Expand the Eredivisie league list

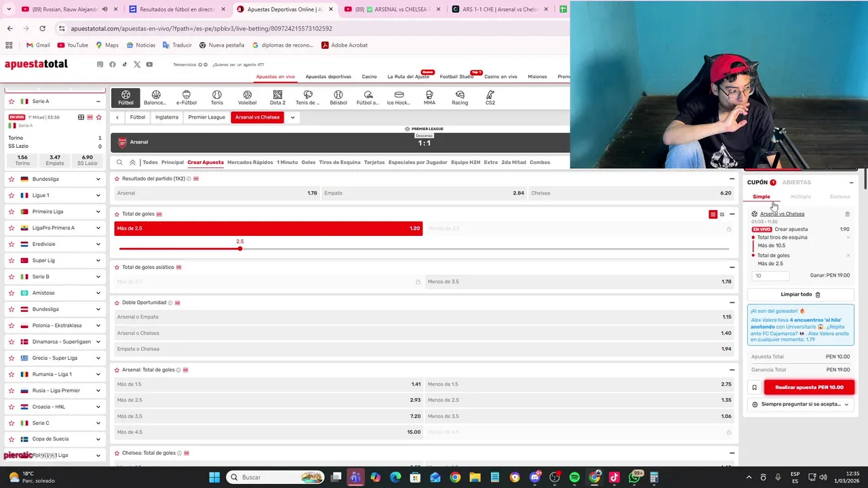(x=98, y=244)
